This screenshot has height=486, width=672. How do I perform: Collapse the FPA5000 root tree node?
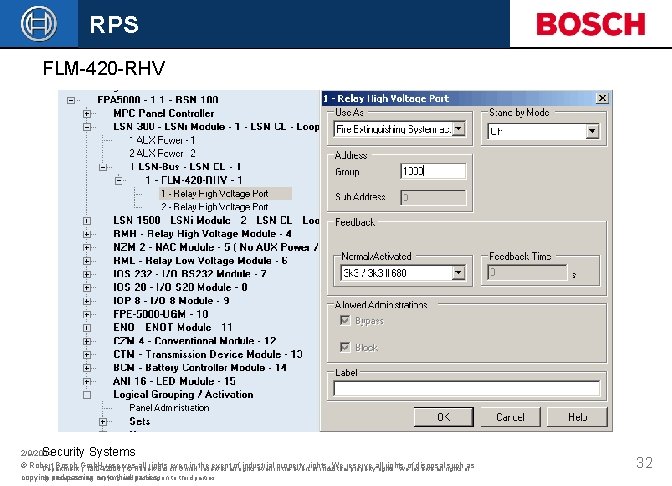71,100
